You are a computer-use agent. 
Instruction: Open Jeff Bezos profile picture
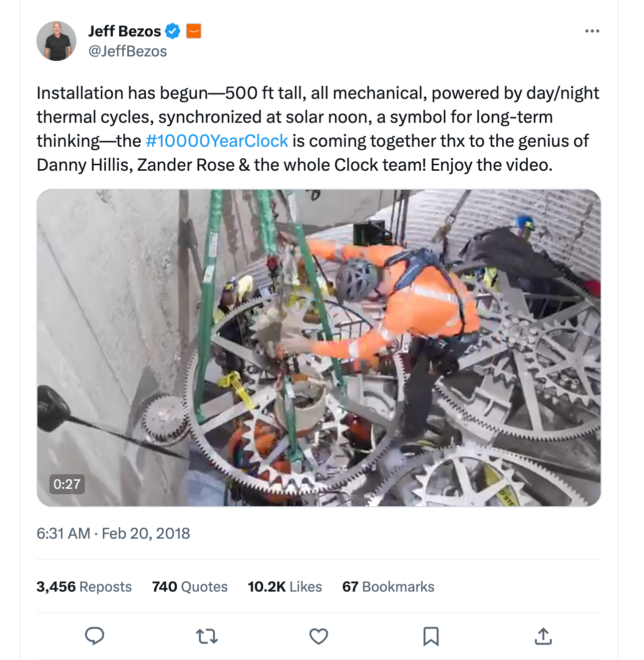(56, 41)
